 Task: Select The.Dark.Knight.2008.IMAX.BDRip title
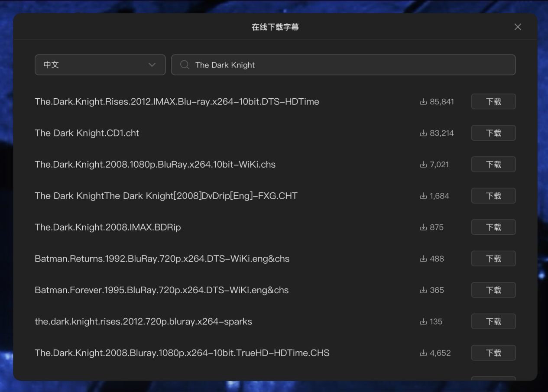[x=107, y=227]
